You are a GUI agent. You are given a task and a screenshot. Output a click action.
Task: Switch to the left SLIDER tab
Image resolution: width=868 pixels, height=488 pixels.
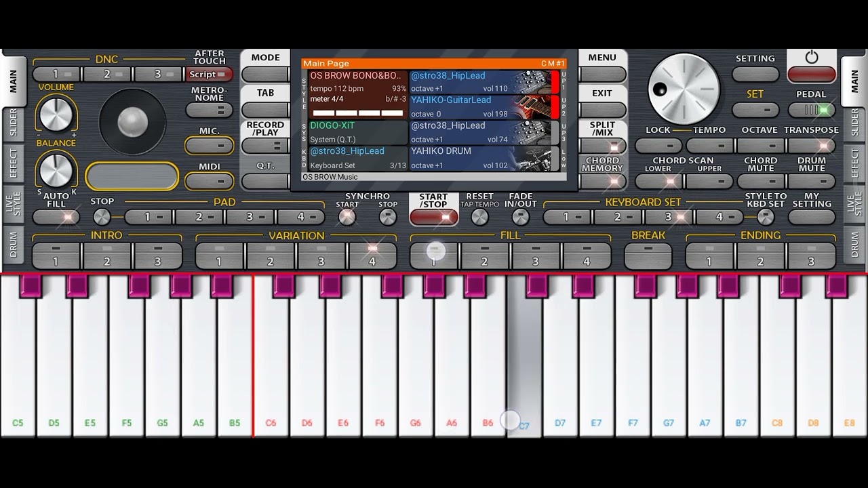[x=14, y=123]
